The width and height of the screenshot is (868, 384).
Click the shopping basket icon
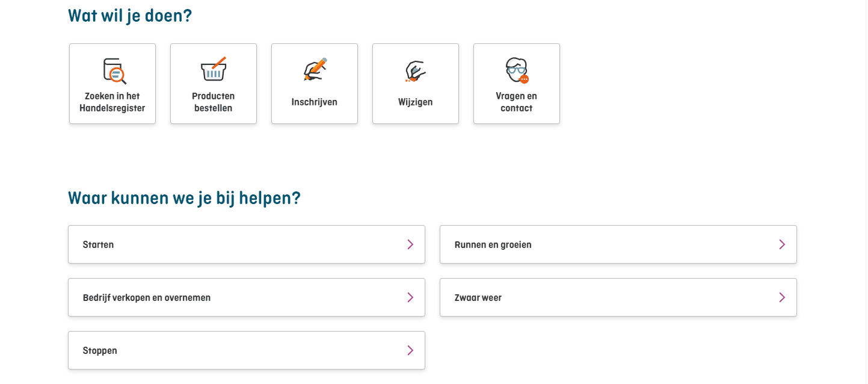214,70
